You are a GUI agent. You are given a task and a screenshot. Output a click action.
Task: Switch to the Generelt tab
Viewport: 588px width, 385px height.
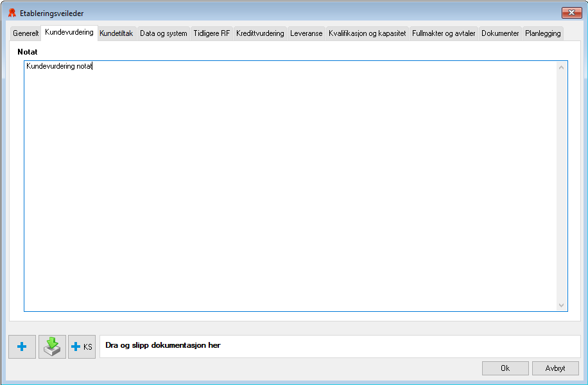tap(26, 33)
